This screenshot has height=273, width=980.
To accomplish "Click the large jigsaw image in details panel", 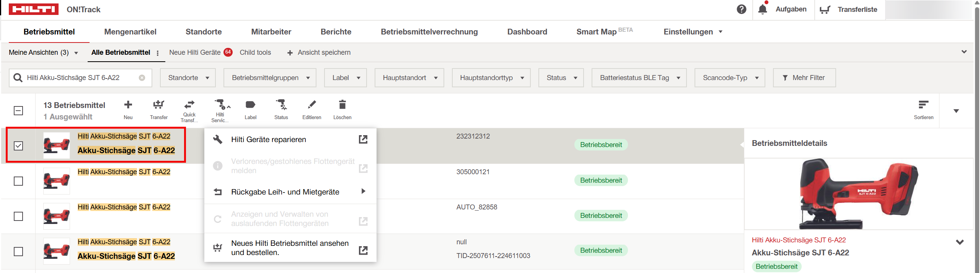I will point(859,194).
